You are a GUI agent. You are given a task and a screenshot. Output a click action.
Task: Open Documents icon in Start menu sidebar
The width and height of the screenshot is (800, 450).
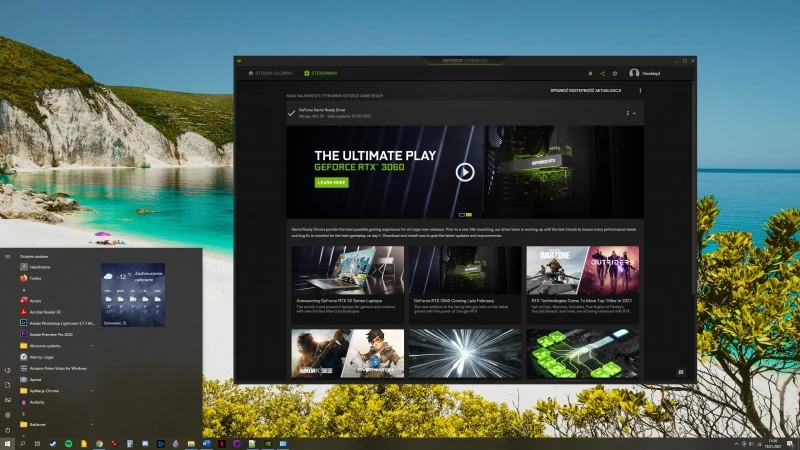click(x=7, y=385)
